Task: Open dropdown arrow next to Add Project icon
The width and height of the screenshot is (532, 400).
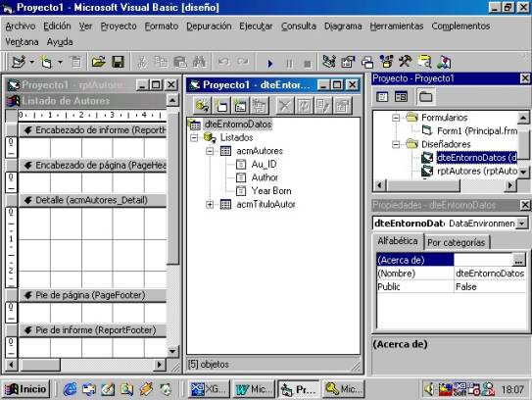Action: 32,62
